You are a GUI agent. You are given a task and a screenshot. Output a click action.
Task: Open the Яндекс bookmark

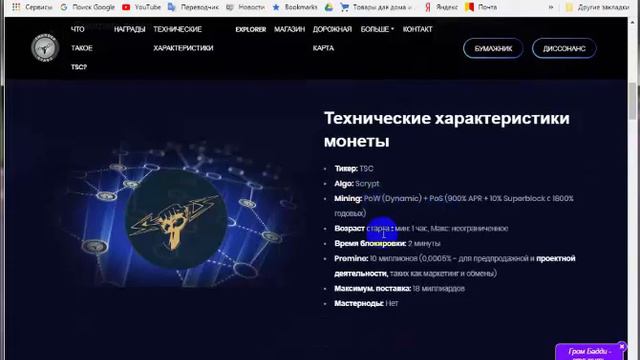pos(441,7)
